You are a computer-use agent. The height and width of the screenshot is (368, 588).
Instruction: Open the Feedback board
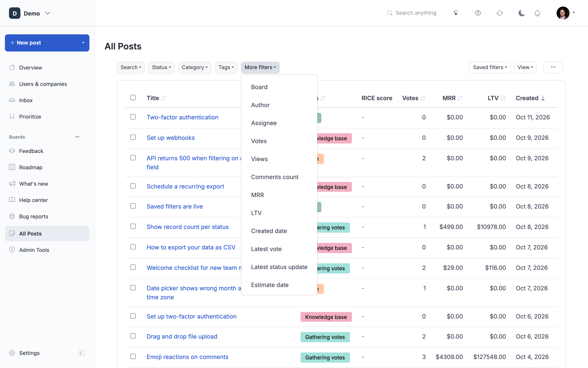tap(47, 151)
